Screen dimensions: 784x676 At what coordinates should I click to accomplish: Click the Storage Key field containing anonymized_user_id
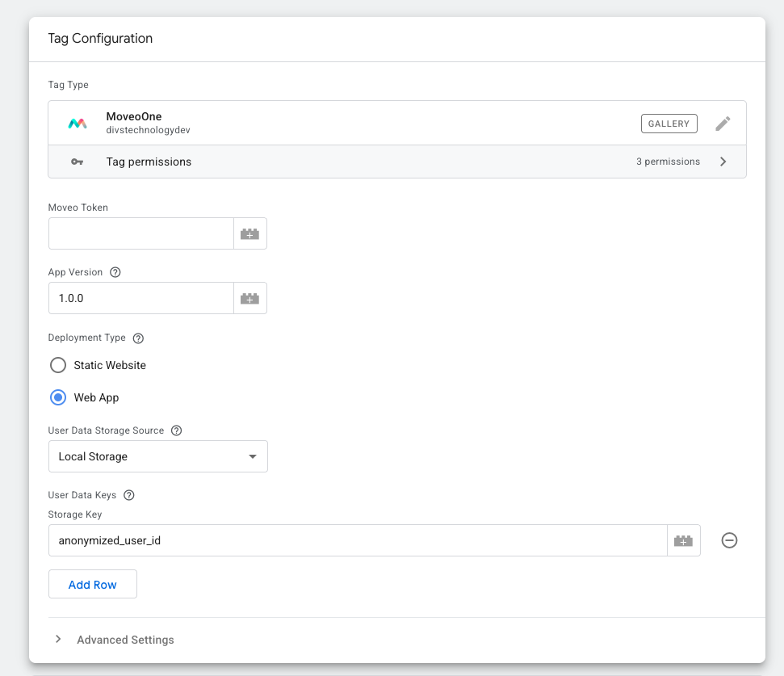pyautogui.click(x=358, y=540)
